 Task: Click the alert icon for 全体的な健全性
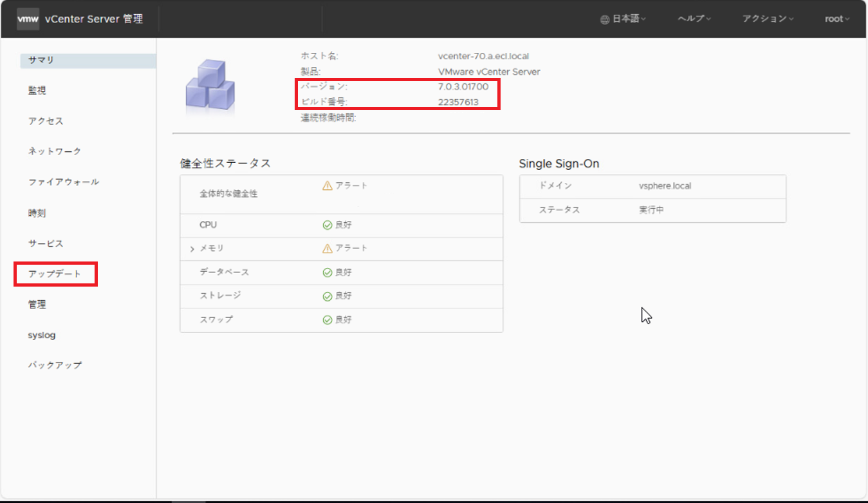(x=327, y=185)
